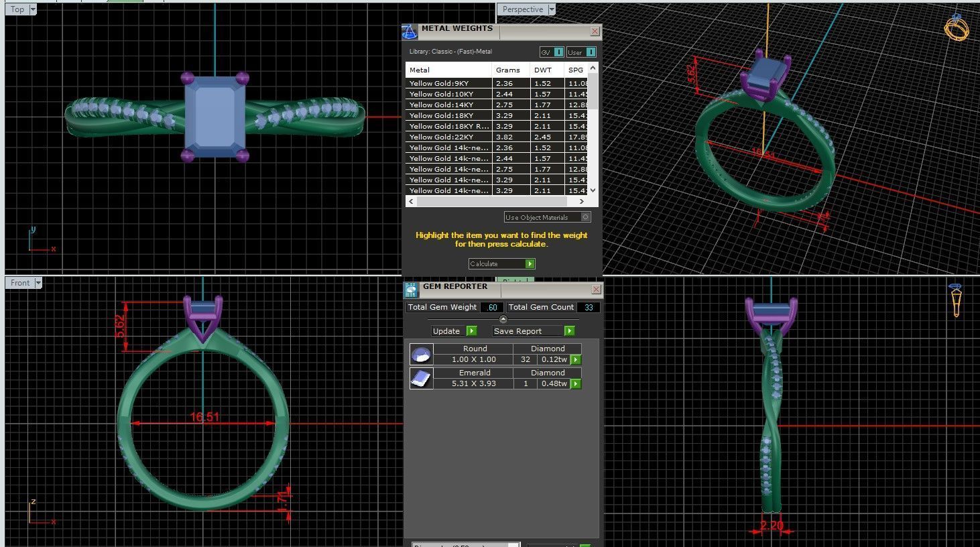The height and width of the screenshot is (547, 980).
Task: Click the Calculate button label
Action: (484, 264)
